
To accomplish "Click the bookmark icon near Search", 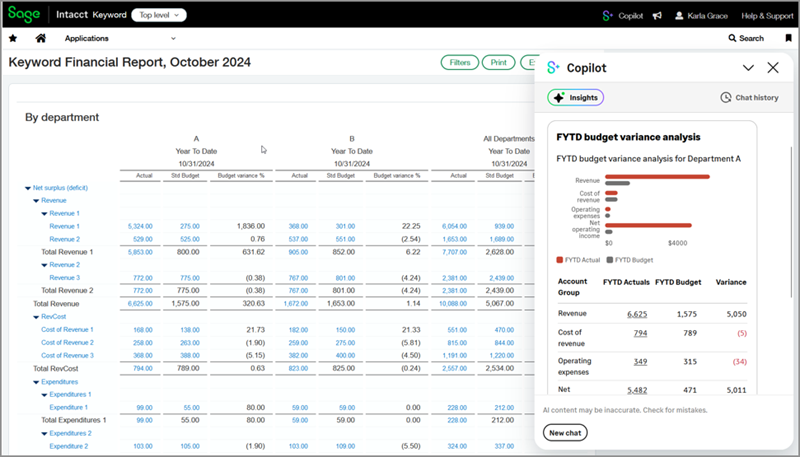I will 788,38.
